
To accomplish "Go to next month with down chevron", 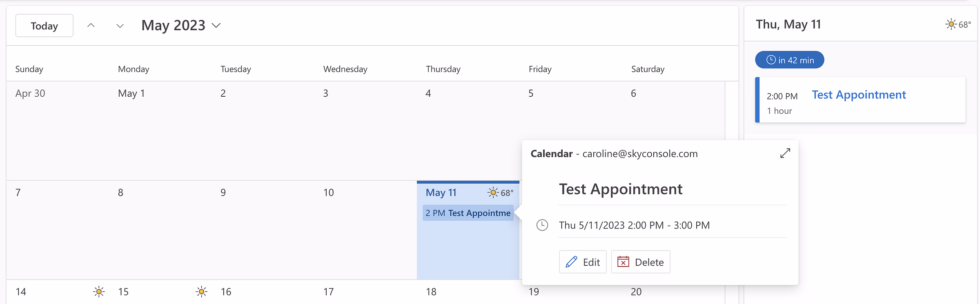I will pos(120,26).
